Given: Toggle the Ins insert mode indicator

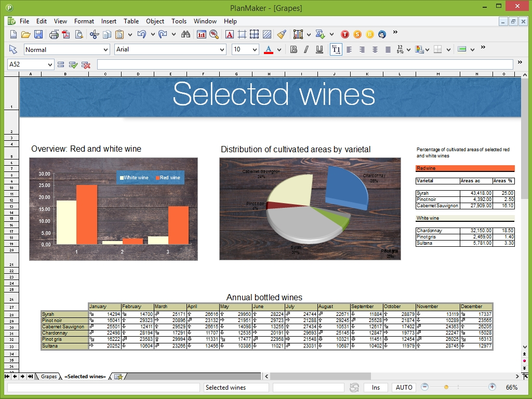Looking at the screenshot, I should [x=376, y=388].
